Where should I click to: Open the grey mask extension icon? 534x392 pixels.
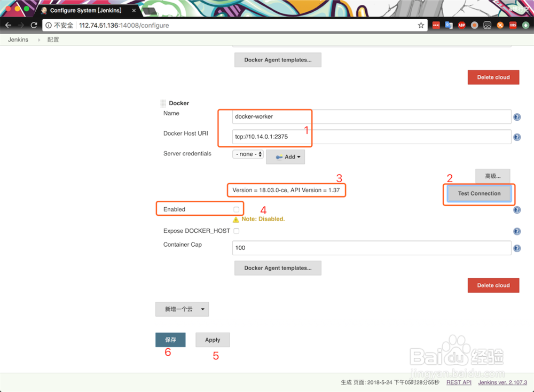[x=488, y=25]
